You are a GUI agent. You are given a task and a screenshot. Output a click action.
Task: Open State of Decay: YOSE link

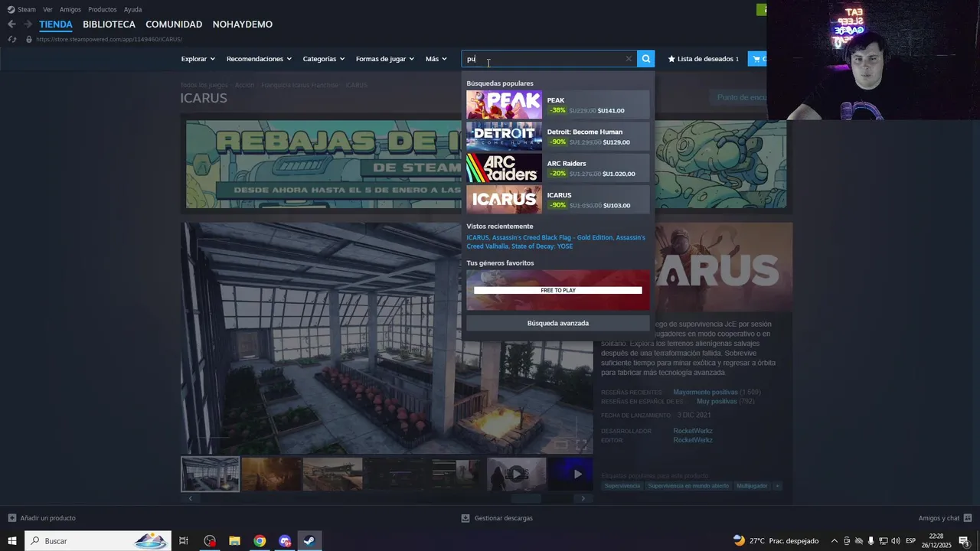tap(542, 246)
